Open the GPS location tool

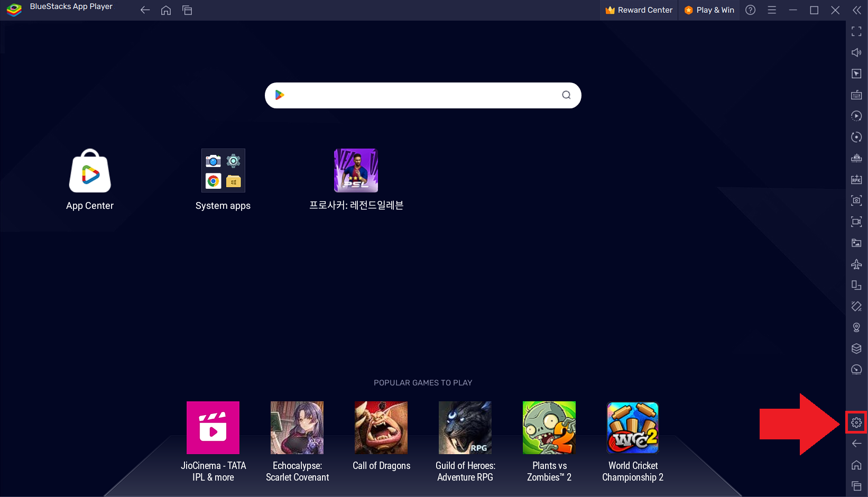point(856,327)
